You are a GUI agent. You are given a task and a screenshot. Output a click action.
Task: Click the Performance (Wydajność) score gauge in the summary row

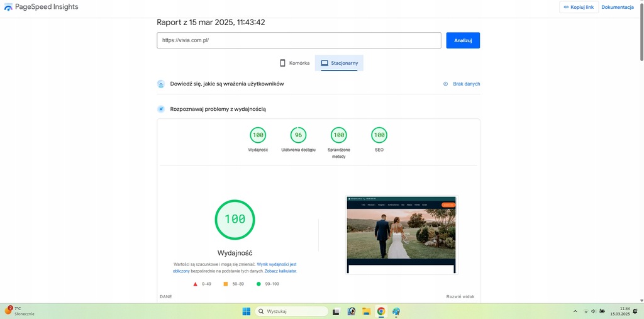(x=258, y=135)
